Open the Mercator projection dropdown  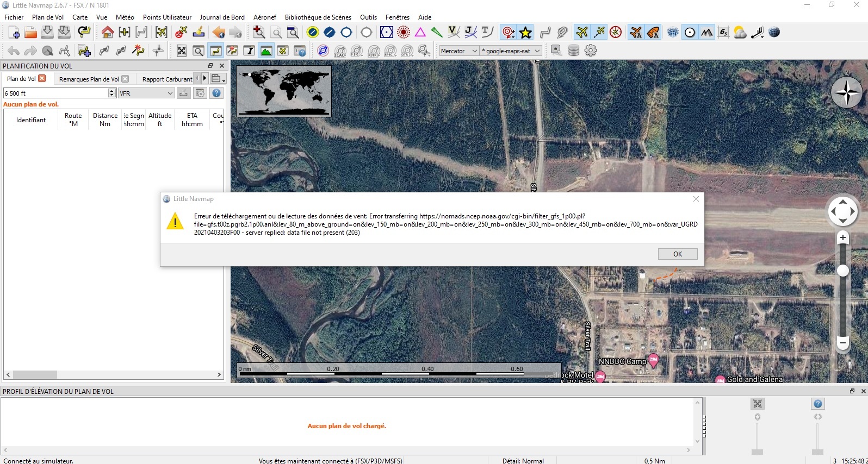pos(458,51)
